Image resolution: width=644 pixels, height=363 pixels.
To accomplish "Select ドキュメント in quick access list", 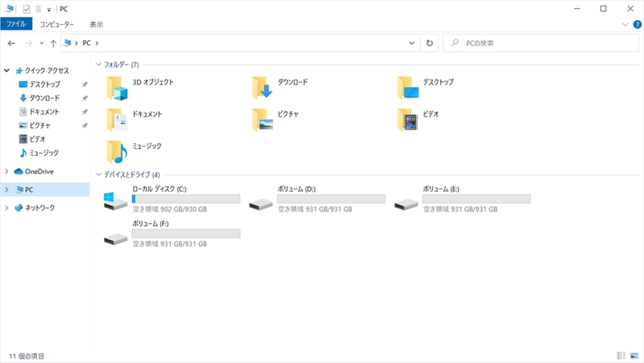I will click(x=44, y=112).
